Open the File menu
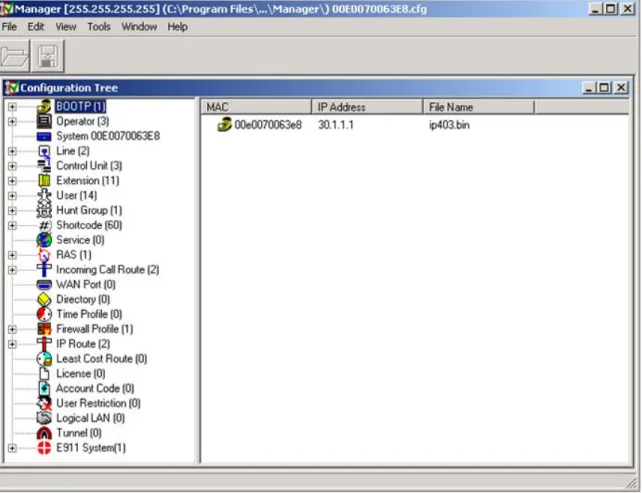This screenshot has width=642, height=493. coord(9,27)
